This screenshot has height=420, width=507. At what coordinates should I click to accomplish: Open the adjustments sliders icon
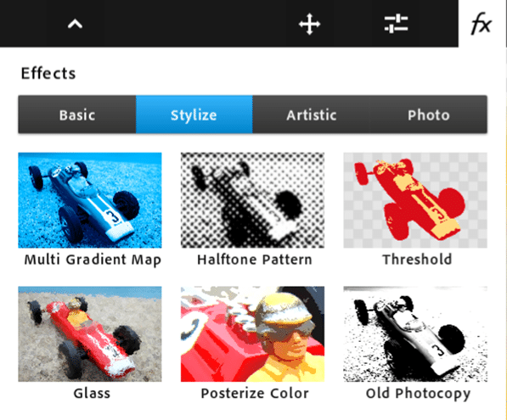tap(396, 24)
